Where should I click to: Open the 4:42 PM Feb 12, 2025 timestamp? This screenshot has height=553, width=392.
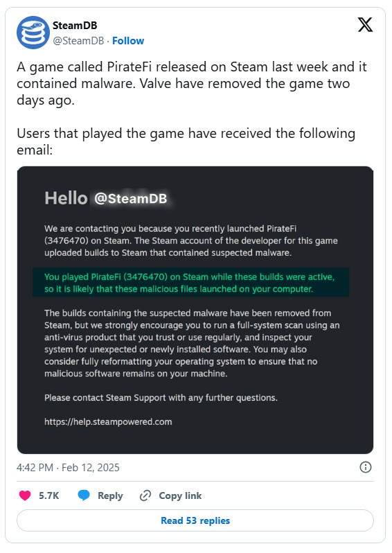coord(68,468)
